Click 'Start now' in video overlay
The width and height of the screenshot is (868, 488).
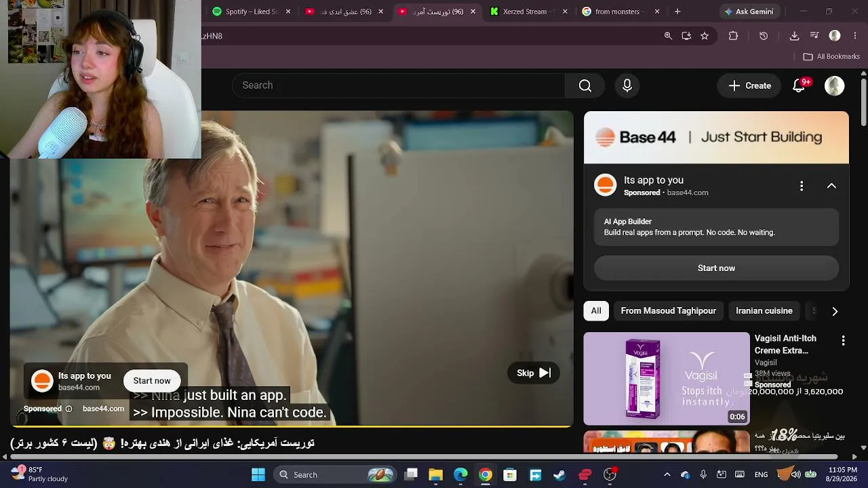point(152,381)
